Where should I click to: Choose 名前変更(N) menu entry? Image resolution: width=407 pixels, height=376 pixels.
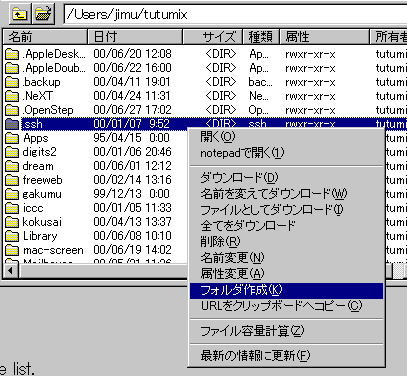click(x=286, y=258)
